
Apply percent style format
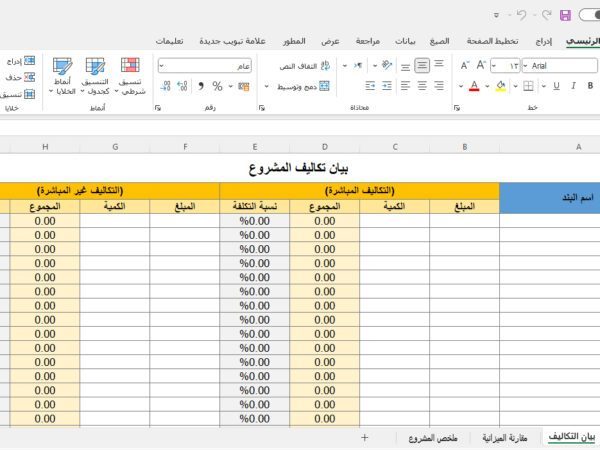coord(217,86)
